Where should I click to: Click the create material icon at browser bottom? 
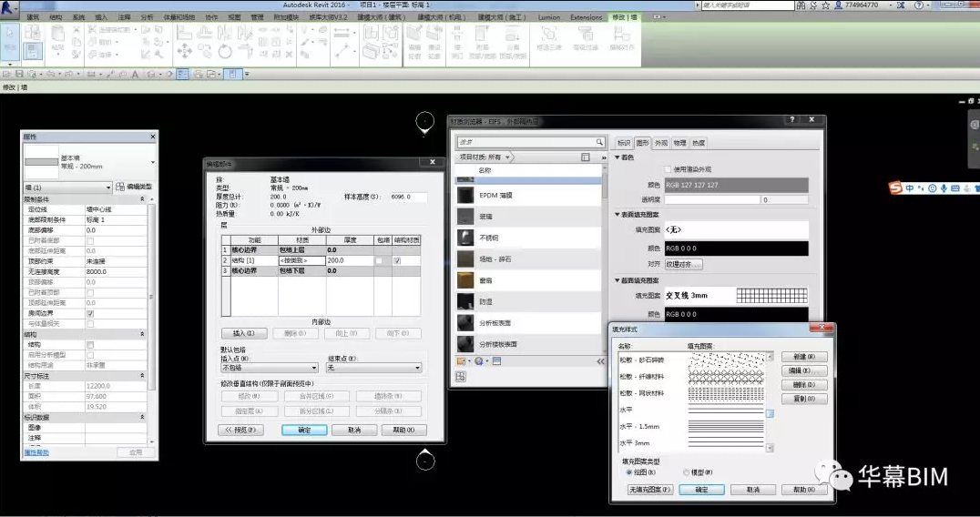pyautogui.click(x=461, y=361)
